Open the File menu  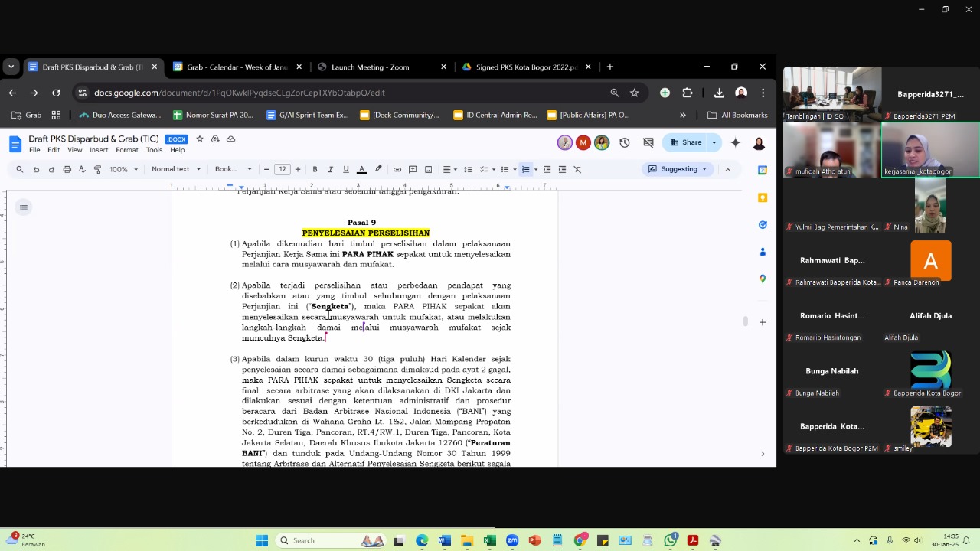pyautogui.click(x=34, y=150)
